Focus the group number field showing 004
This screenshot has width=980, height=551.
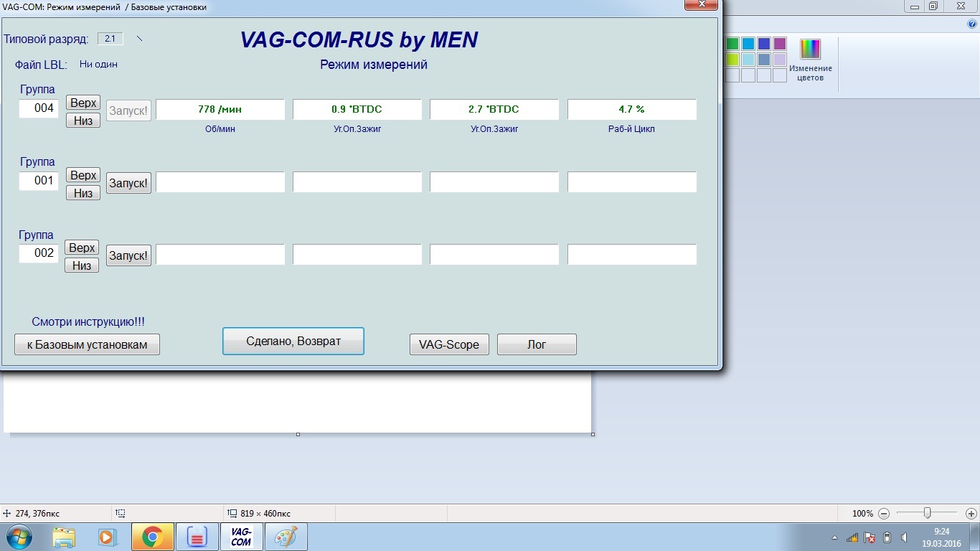(x=39, y=109)
